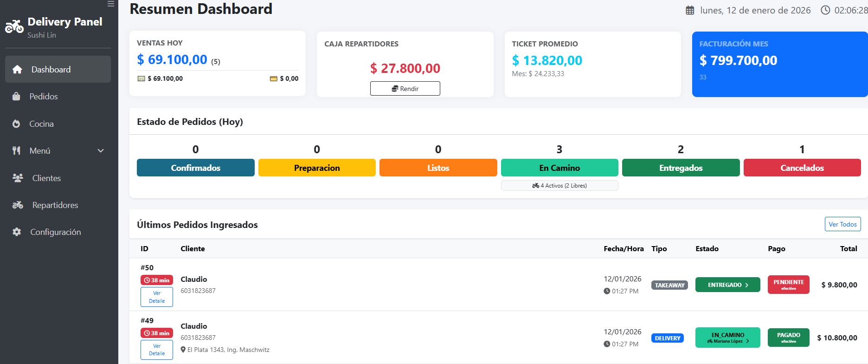The image size is (868, 364).
Task: Go to Repartidores in the sidebar
Action: 55,205
